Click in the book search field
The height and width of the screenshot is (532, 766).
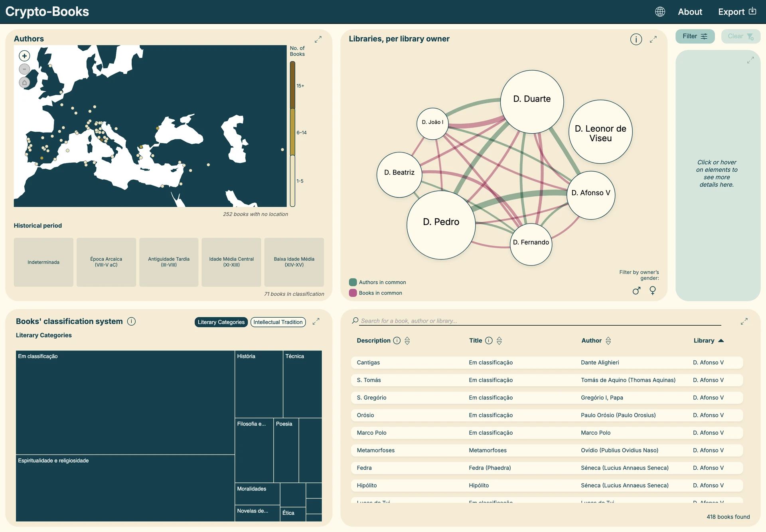tap(540, 321)
